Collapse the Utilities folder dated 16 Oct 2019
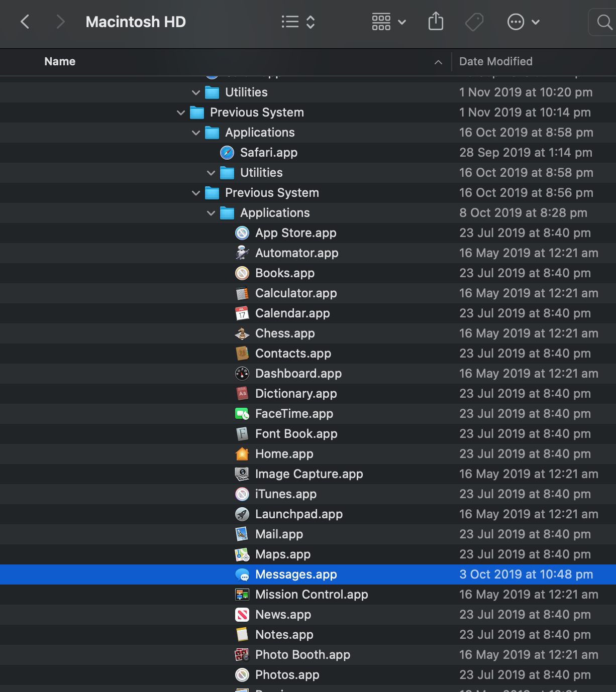 click(211, 173)
